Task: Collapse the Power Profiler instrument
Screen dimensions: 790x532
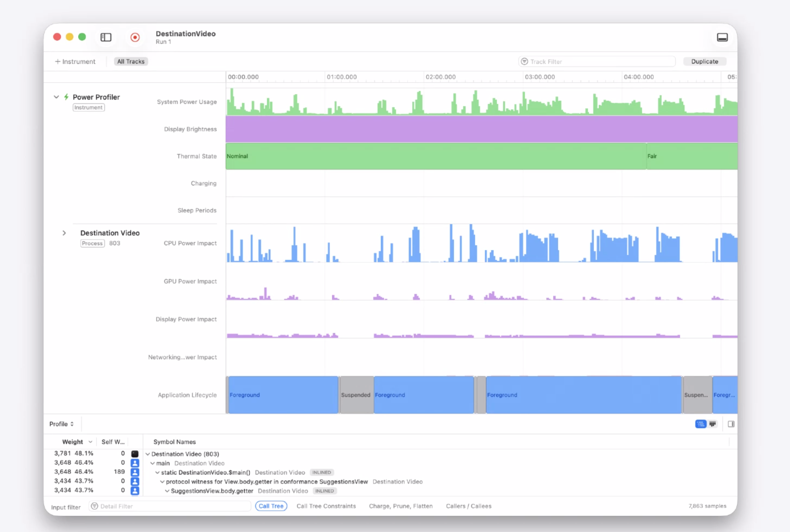Action: [56, 97]
